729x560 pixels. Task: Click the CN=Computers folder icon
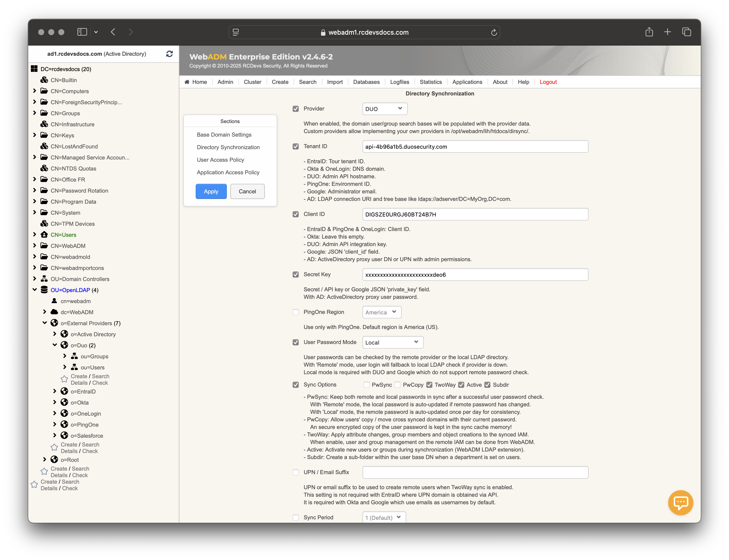[44, 91]
